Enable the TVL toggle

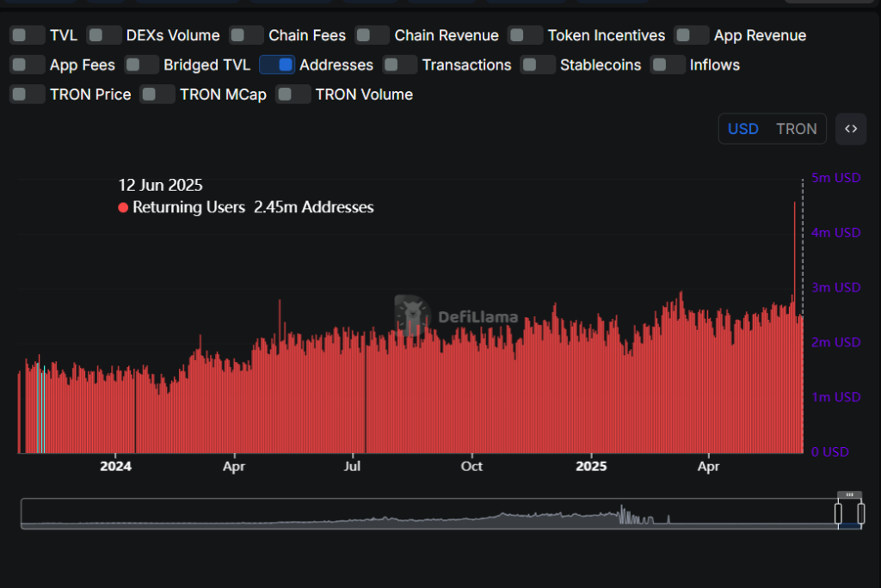click(x=28, y=35)
